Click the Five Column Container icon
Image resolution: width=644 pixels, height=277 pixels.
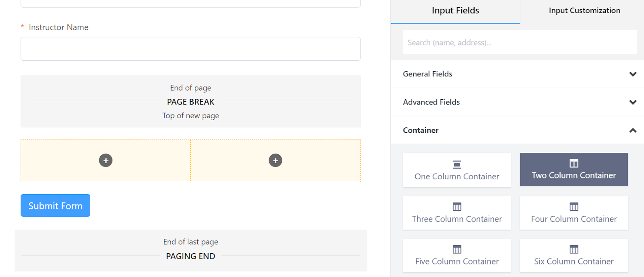[457, 249]
